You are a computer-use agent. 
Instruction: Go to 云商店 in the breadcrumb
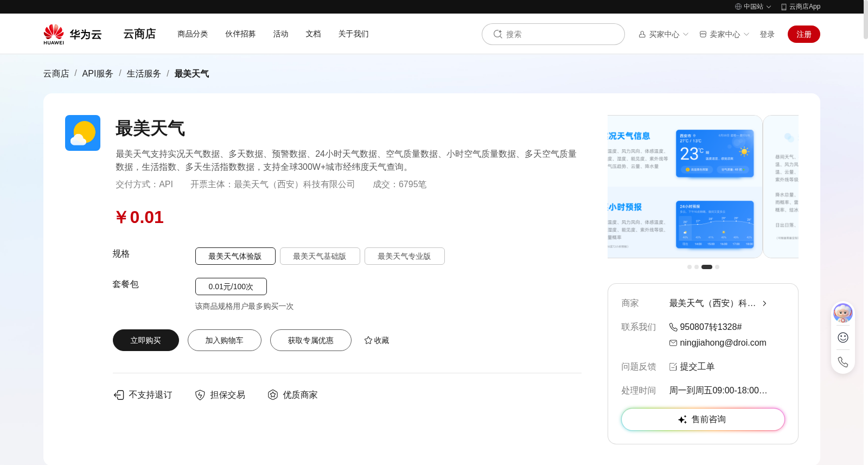[56, 73]
